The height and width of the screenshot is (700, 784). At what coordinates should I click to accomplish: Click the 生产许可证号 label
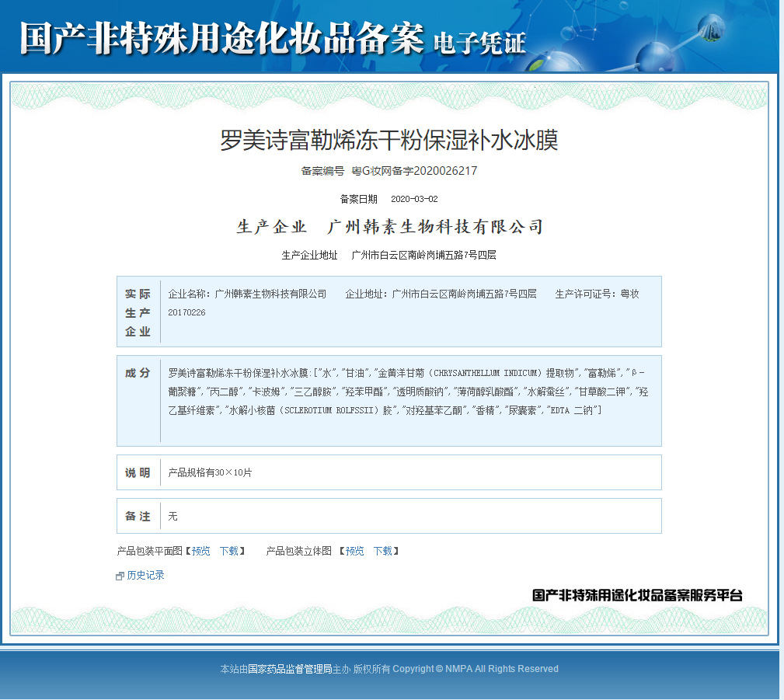tap(587, 294)
